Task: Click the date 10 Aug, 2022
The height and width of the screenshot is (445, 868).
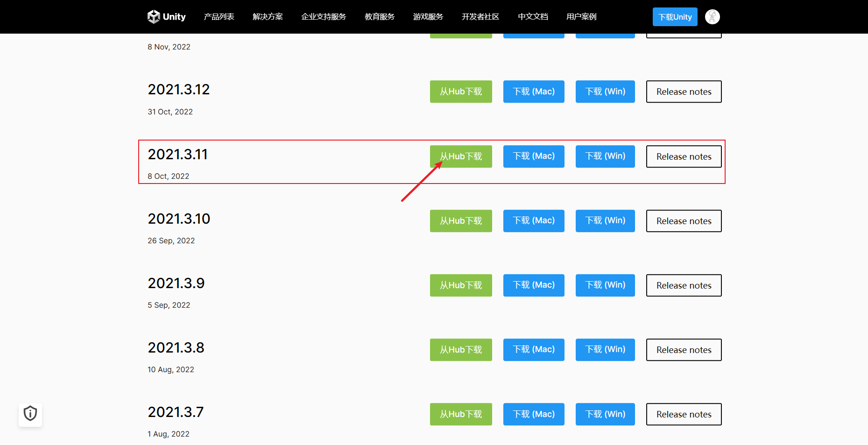Action: [170, 369]
